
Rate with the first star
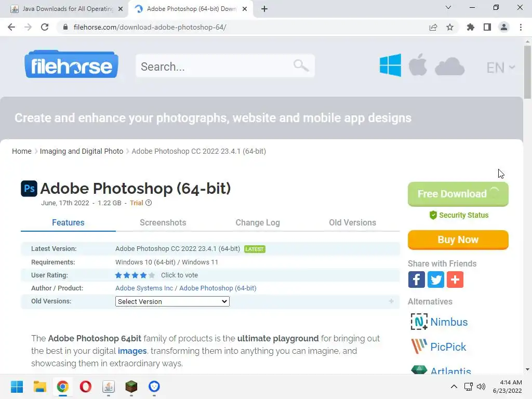click(118, 275)
